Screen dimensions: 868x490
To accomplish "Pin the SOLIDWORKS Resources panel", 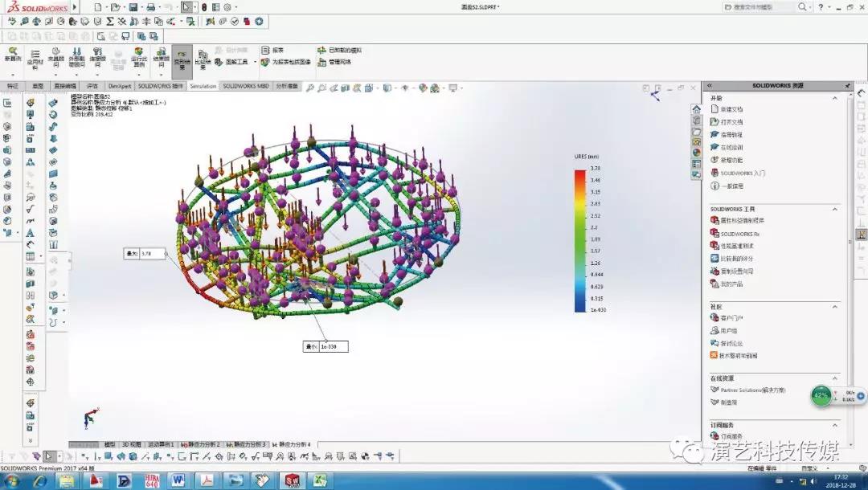I will [847, 86].
